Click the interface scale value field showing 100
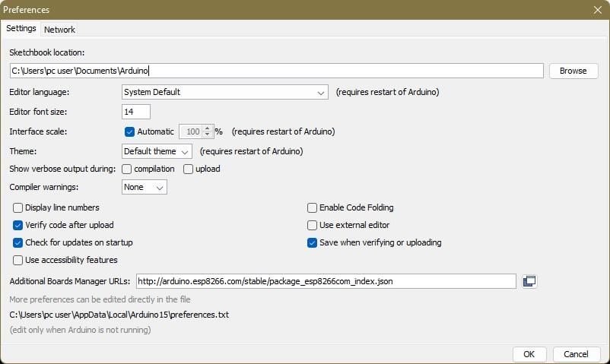Viewport: 610px width, 364px height. click(x=191, y=131)
